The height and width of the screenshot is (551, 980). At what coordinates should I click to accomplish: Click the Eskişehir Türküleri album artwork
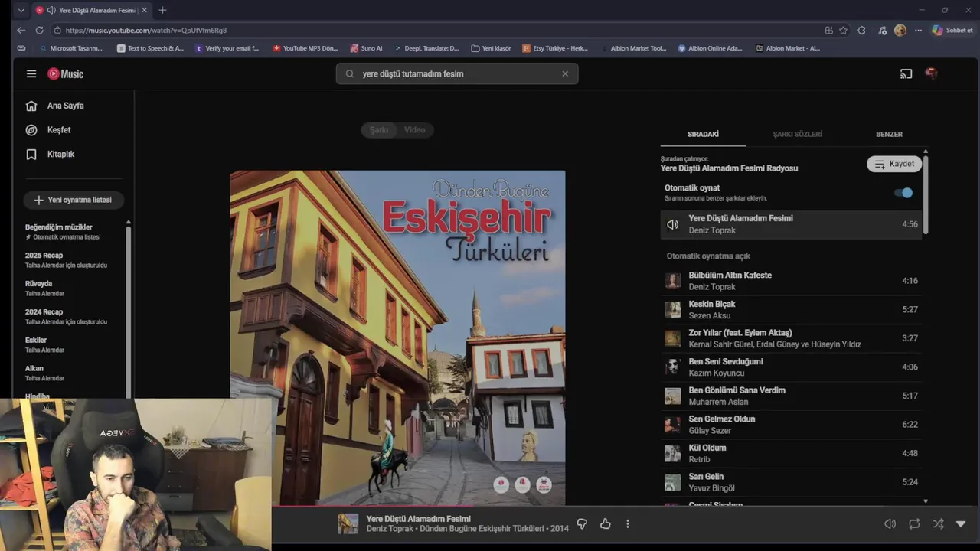[397, 337]
